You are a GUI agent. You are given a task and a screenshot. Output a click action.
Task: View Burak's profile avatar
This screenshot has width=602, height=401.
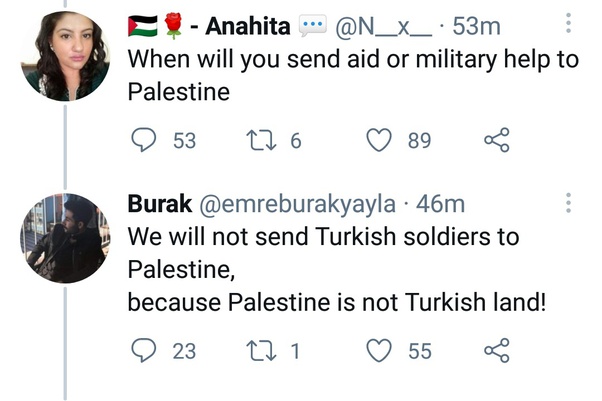pyautogui.click(x=65, y=238)
